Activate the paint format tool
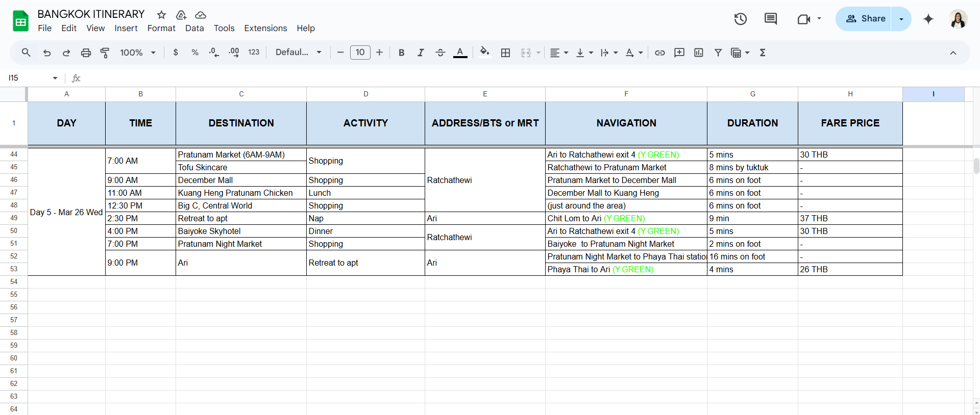This screenshot has width=980, height=415. tap(105, 53)
